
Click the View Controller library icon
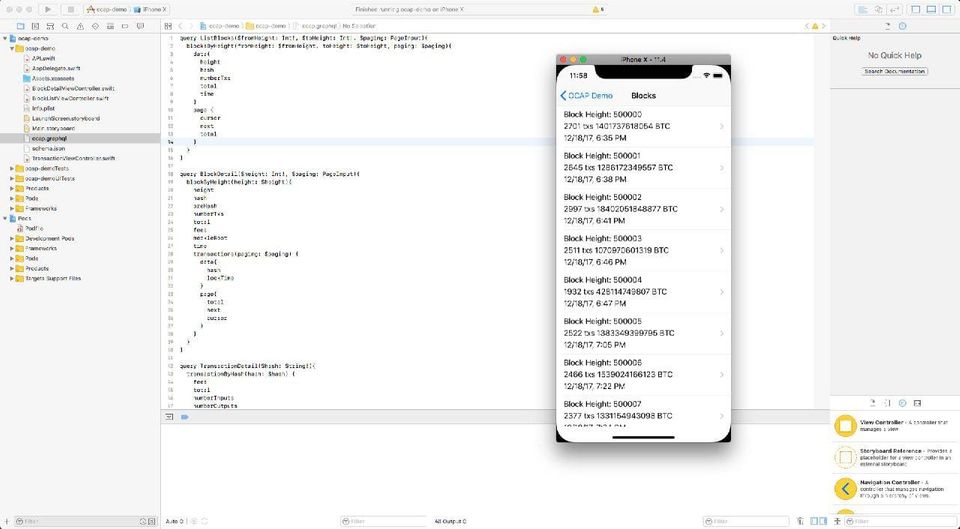[845, 427]
